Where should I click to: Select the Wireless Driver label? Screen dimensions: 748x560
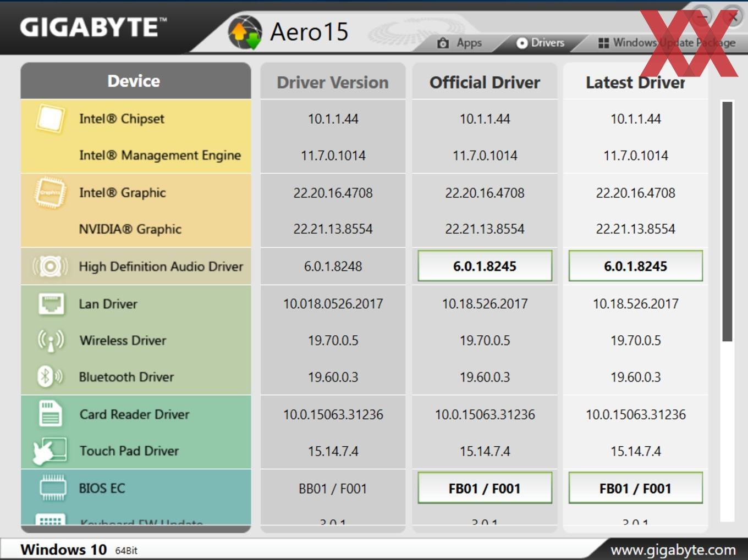point(123,340)
